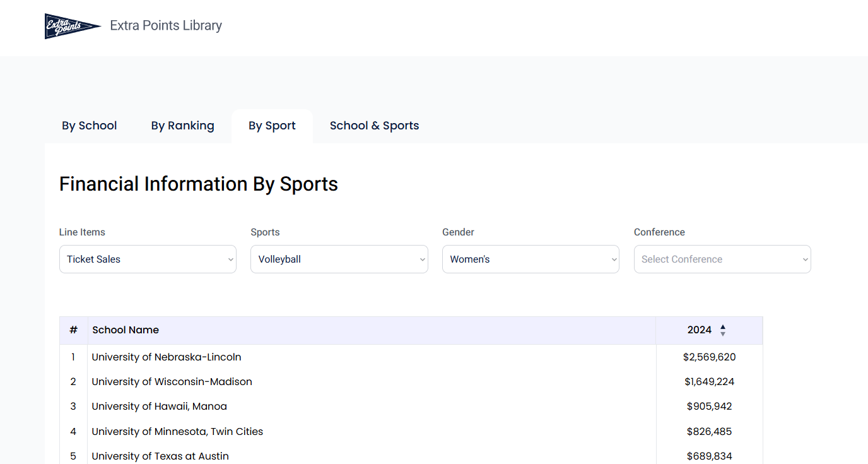Open the Extra Points Library title link
The image size is (868, 464).
[x=166, y=26]
